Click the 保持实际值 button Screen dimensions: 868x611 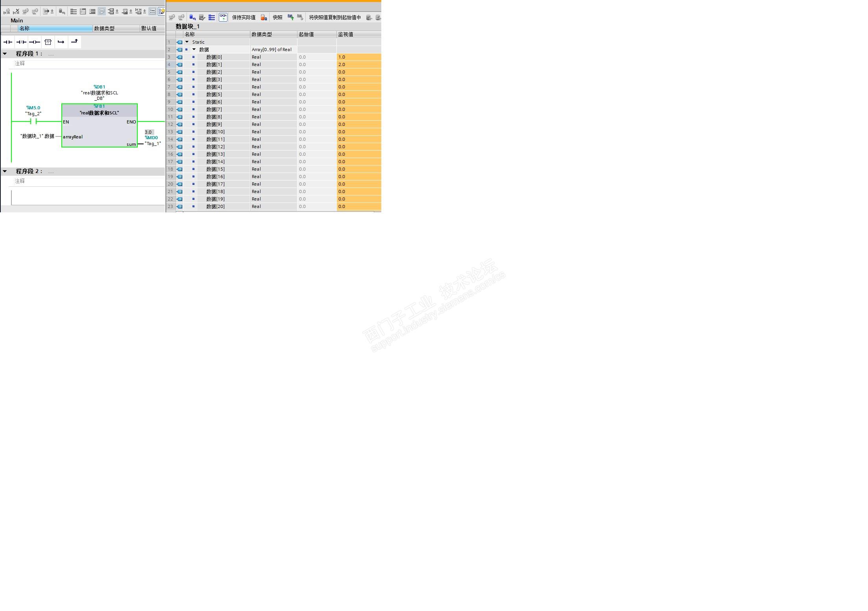244,17
